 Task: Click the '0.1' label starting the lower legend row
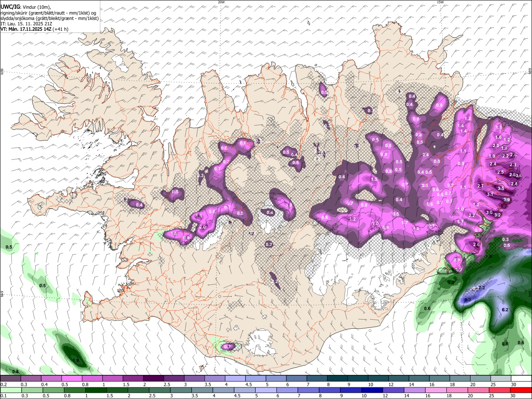pos(3,396)
